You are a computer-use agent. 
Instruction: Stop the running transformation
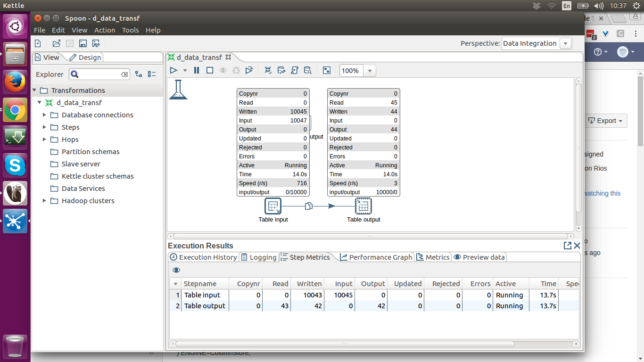tap(210, 70)
